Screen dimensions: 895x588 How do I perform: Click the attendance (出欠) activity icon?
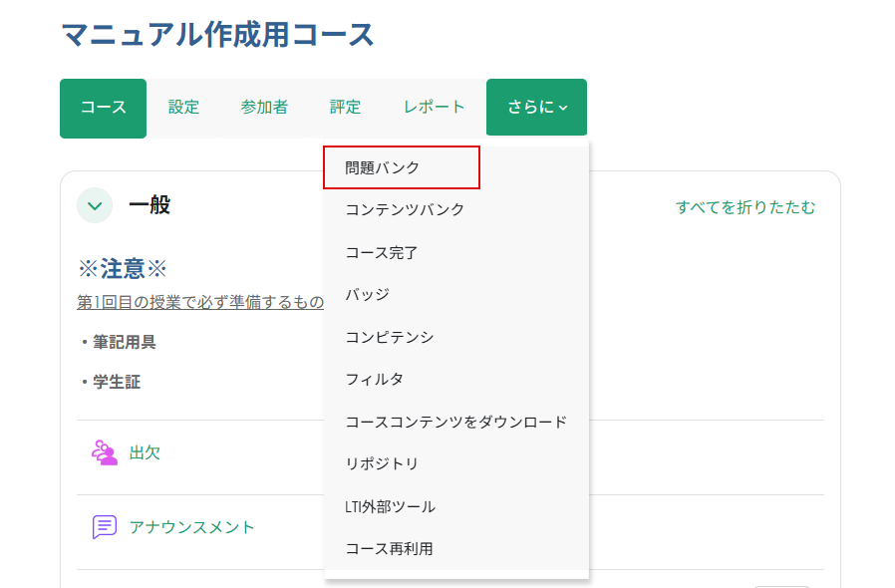pos(105,453)
